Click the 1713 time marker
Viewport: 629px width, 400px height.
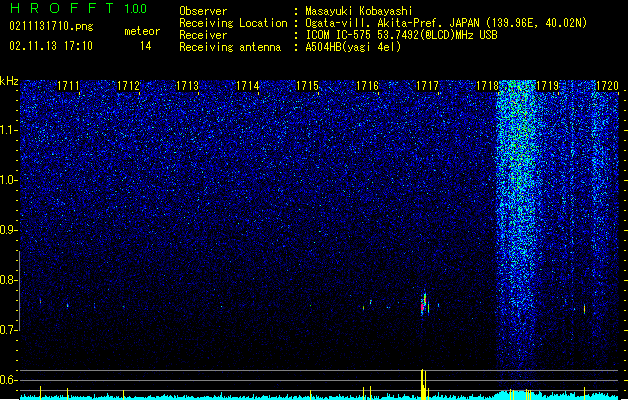tap(188, 86)
